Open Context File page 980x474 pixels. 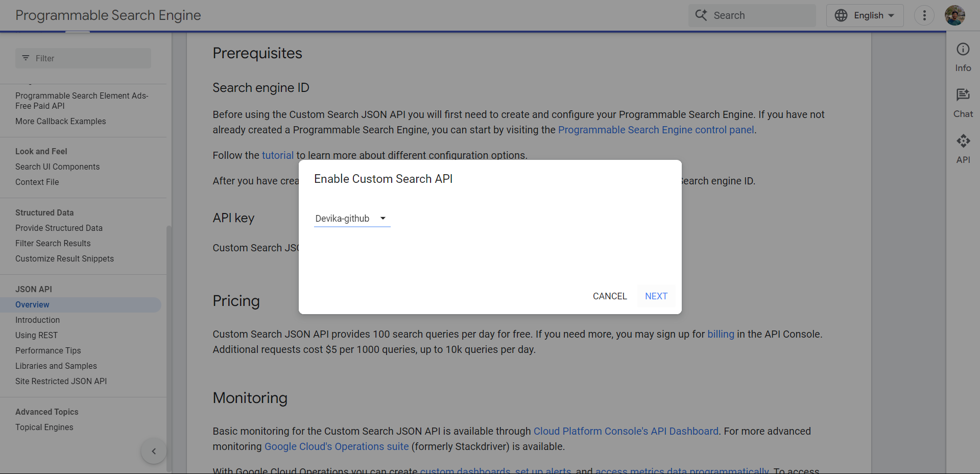coord(37,182)
